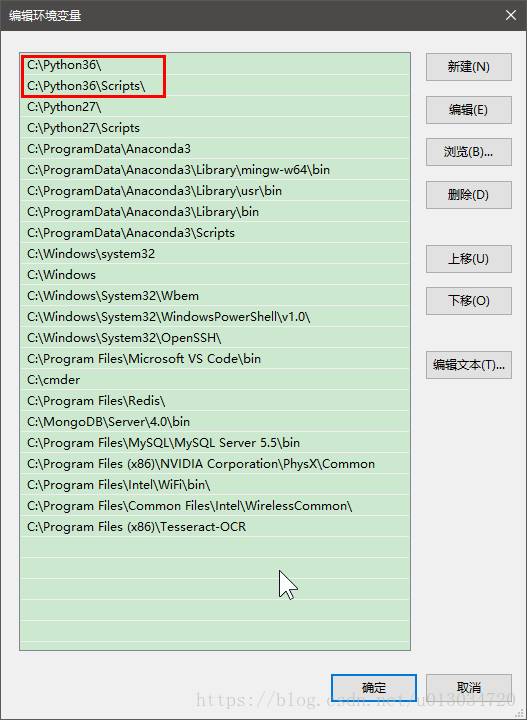
Task: Select the C:\Python27\ entry
Action: (215, 107)
